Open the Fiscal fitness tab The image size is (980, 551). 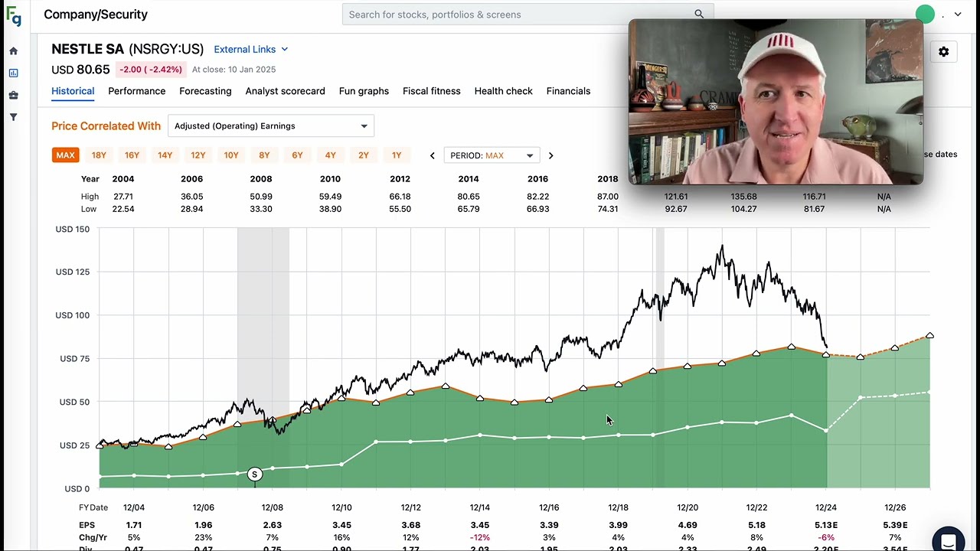(x=432, y=91)
